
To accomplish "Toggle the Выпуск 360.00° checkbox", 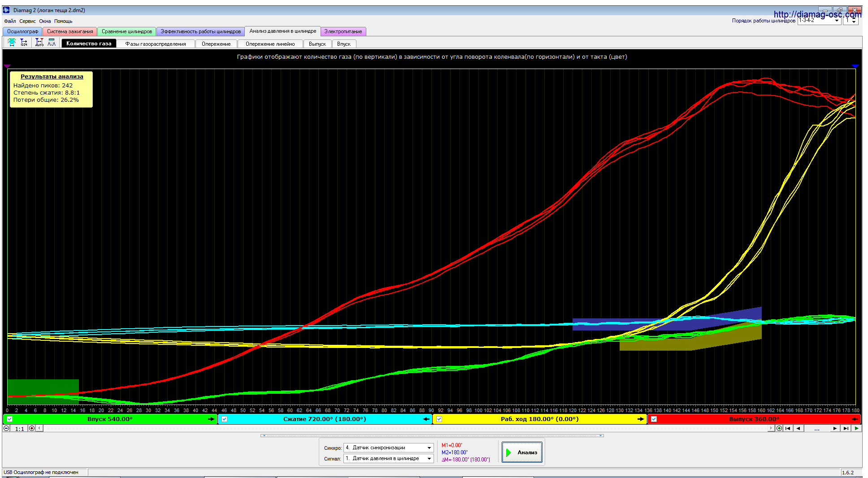I will (x=654, y=419).
